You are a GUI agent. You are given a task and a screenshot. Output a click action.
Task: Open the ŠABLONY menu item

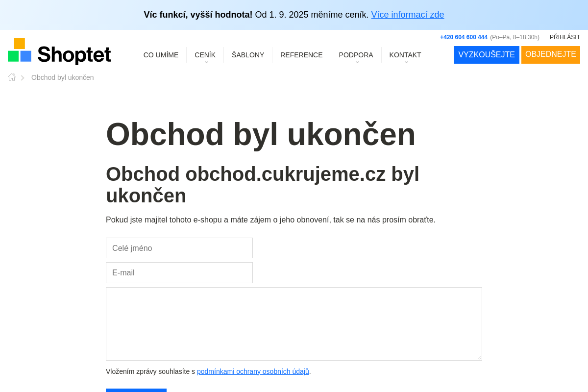[x=248, y=55]
